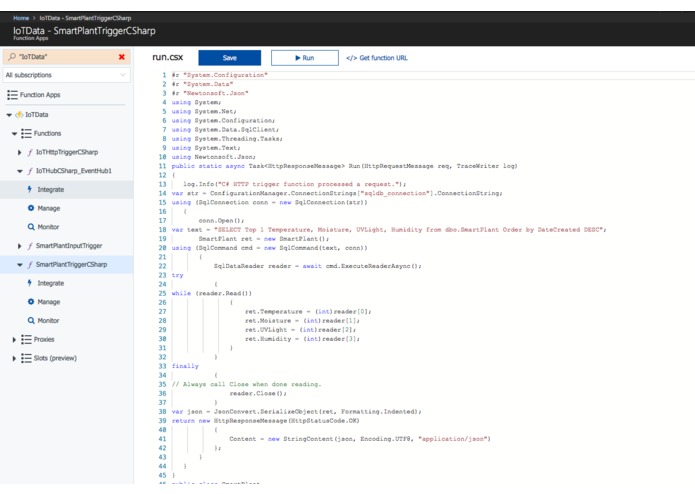
Task: Open Integrate under SmartPlantTriggerCSharp
Action: click(51, 283)
